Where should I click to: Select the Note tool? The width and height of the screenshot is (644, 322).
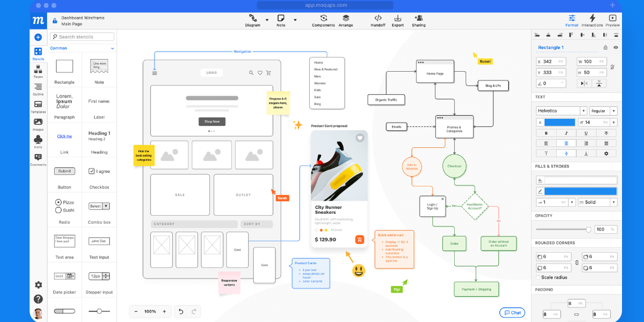pyautogui.click(x=281, y=21)
